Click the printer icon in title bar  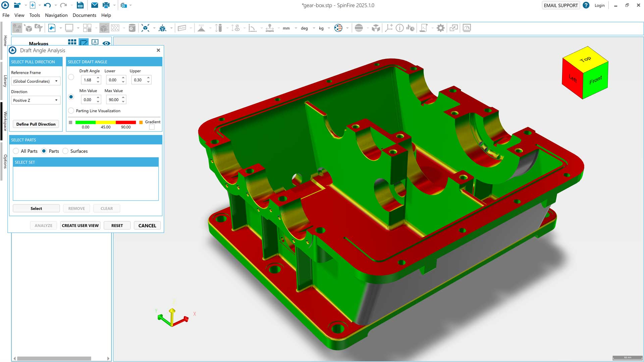coord(106,5)
